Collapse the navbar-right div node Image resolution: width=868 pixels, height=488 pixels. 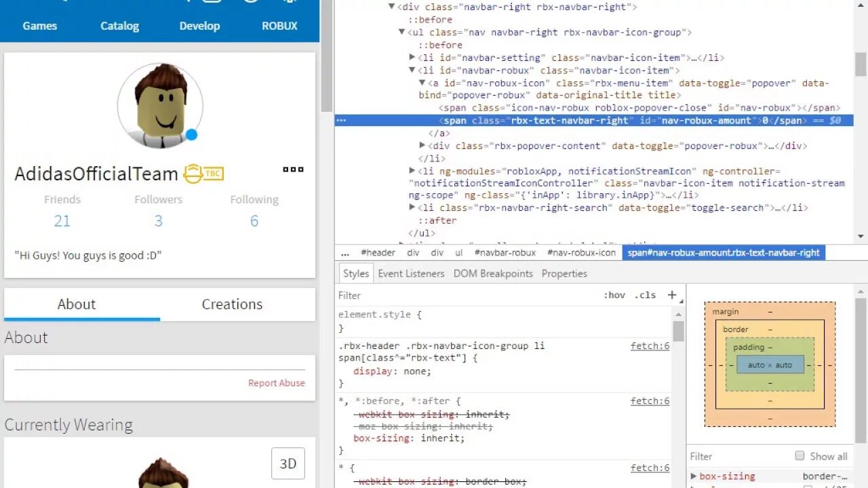(x=391, y=7)
